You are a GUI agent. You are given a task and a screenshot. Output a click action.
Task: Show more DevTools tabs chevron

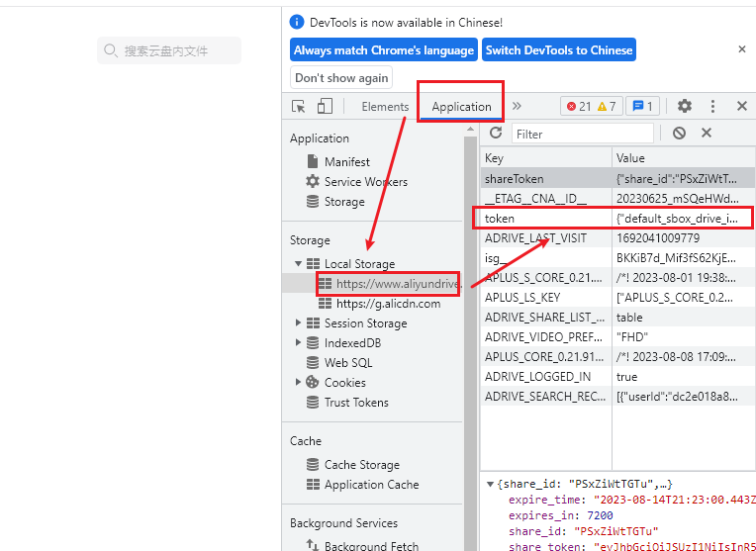click(x=517, y=106)
